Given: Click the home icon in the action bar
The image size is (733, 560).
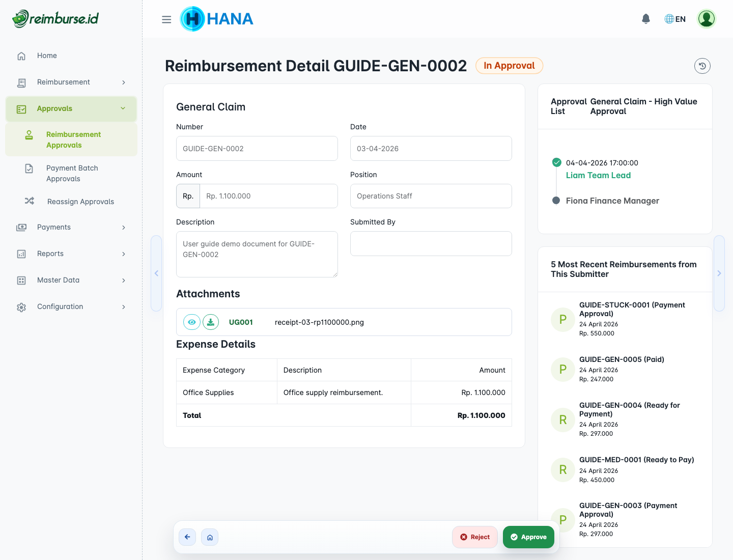Looking at the screenshot, I should [x=210, y=537].
